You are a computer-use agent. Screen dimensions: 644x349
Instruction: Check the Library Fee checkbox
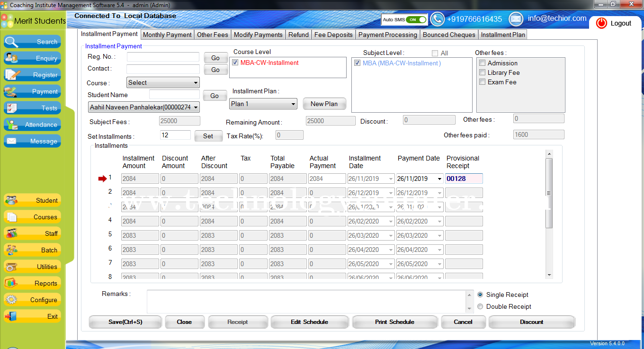point(483,72)
